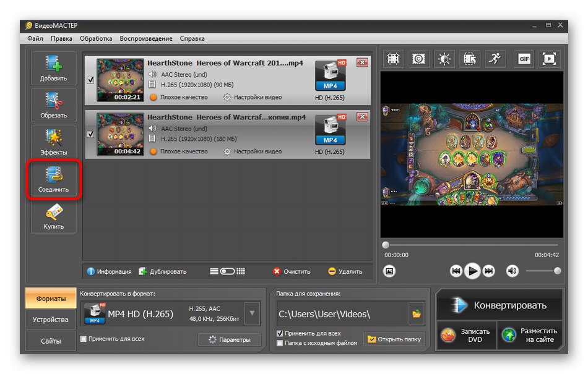Enable Папка с исходным файлом checkbox
Screen dimensions: 588x374
279,343
